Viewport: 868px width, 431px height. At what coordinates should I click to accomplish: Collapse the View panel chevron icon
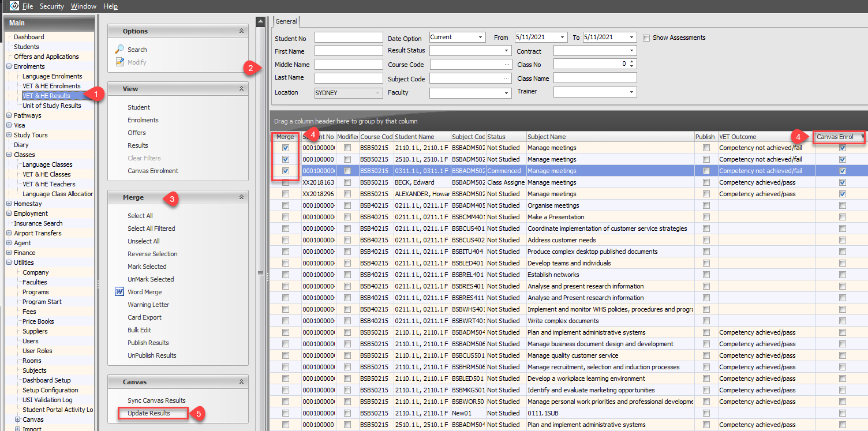click(241, 89)
